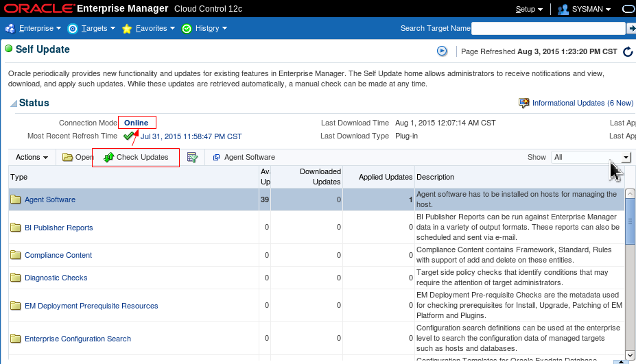Click the table filter query icon

[x=192, y=157]
